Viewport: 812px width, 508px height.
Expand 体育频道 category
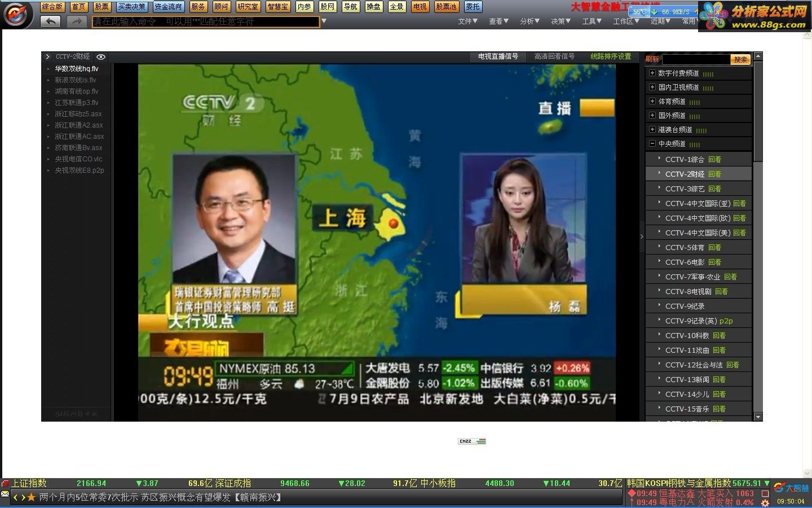tap(652, 101)
